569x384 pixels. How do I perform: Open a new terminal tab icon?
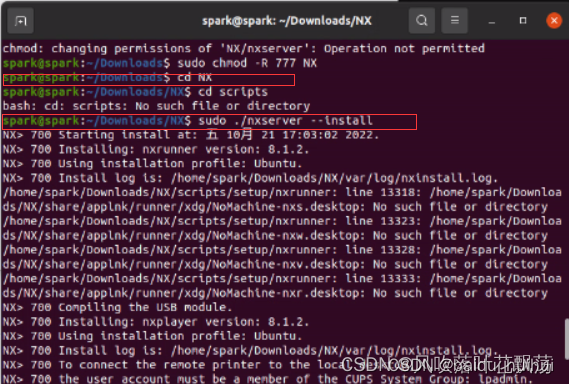pos(21,21)
